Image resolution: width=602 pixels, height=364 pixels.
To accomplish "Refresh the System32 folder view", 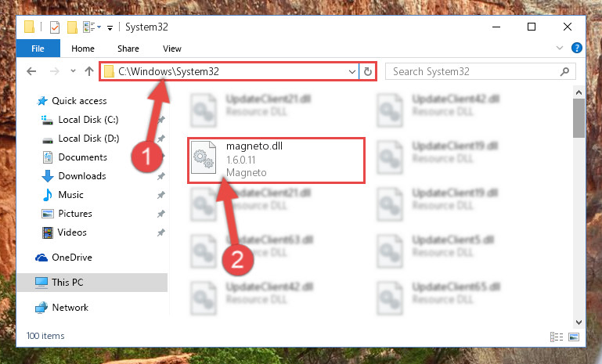I will (x=367, y=72).
